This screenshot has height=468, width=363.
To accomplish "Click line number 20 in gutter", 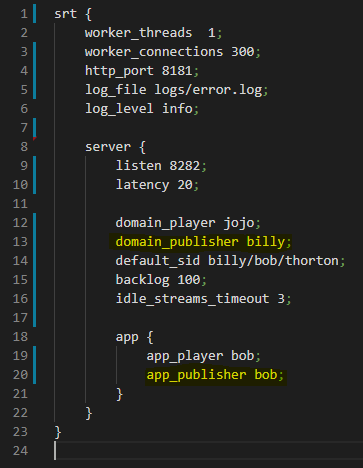I will [x=20, y=375].
